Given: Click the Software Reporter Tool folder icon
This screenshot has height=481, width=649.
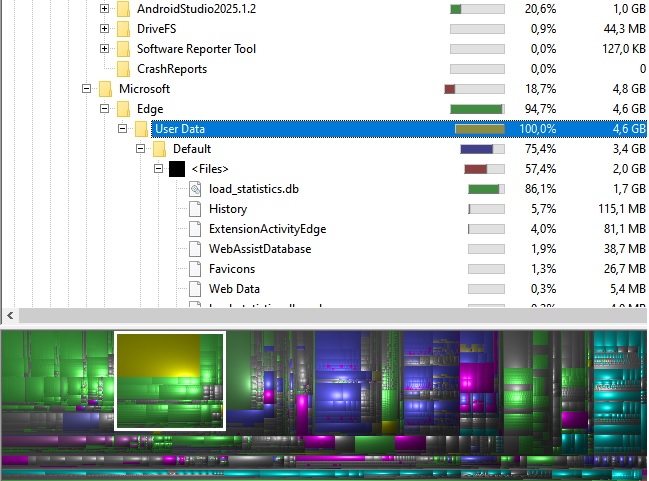Looking at the screenshot, I should 123,49.
